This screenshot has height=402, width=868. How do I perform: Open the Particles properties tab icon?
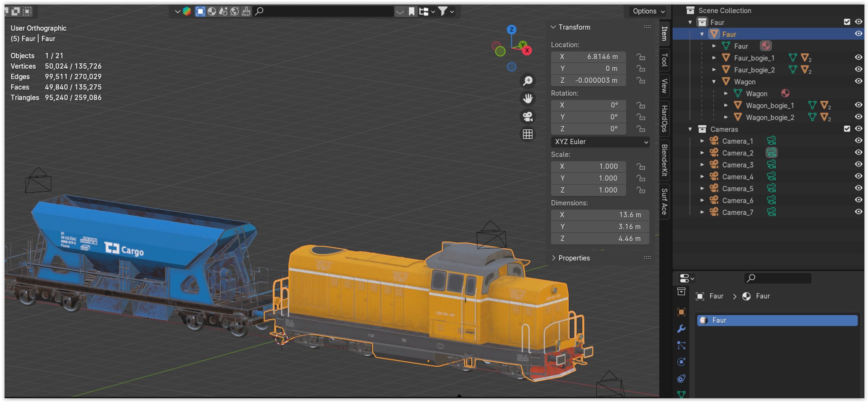(681, 345)
